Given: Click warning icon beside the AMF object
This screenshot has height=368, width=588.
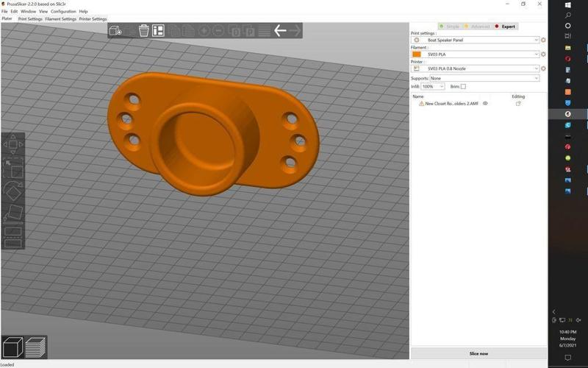Looking at the screenshot, I should (x=421, y=103).
